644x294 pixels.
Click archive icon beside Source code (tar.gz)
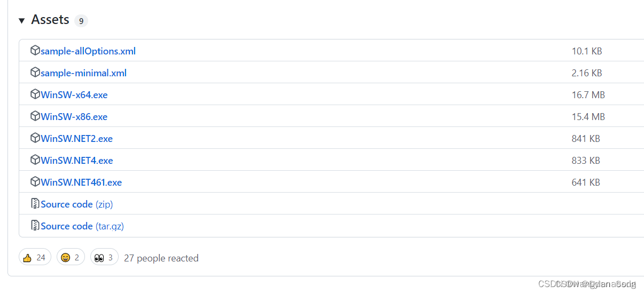(35, 226)
